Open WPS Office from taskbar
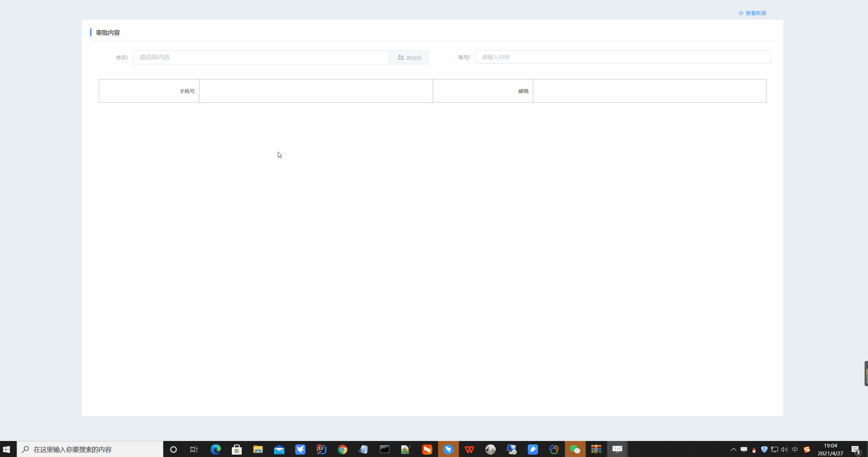This screenshot has width=868, height=457. pos(469,449)
